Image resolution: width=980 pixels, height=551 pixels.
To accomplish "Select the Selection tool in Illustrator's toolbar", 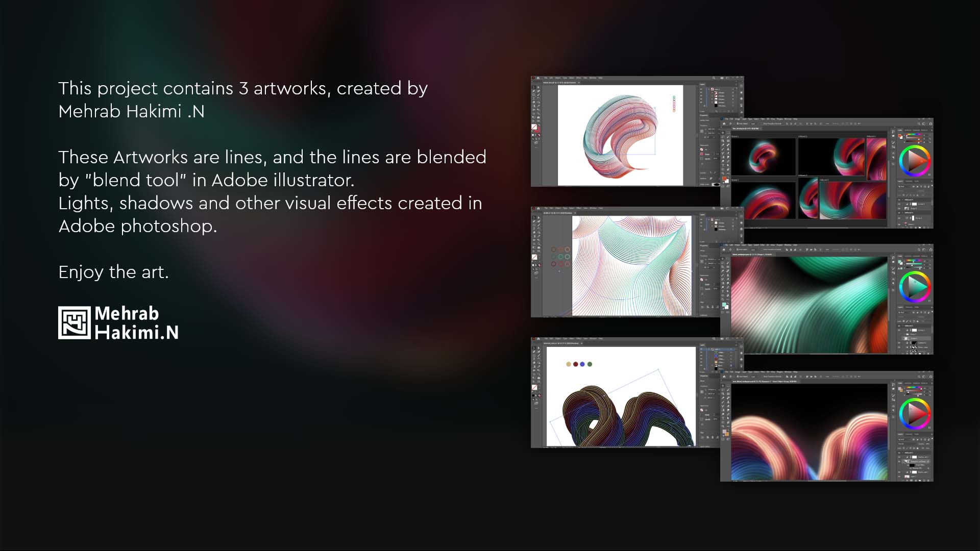I will coord(534,87).
